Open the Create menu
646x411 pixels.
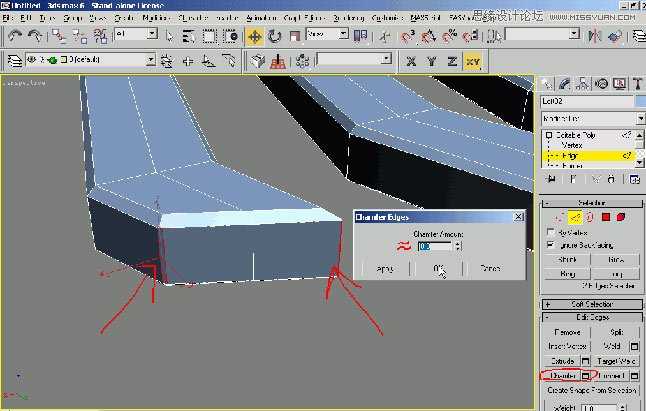tap(124, 18)
